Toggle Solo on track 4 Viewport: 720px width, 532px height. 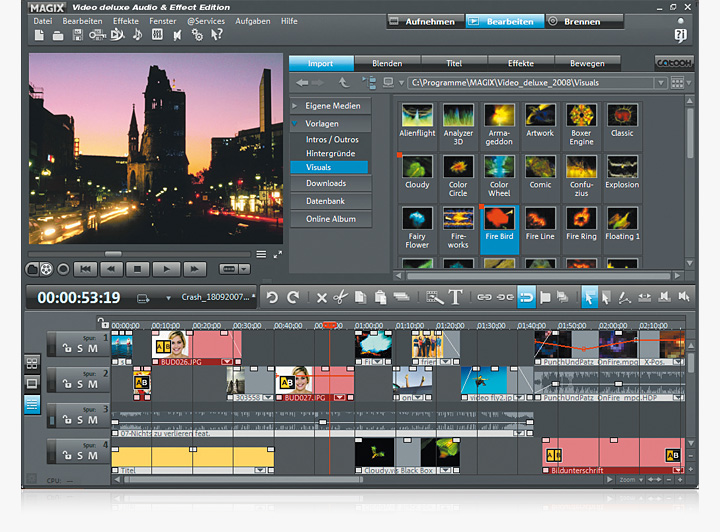[80, 455]
